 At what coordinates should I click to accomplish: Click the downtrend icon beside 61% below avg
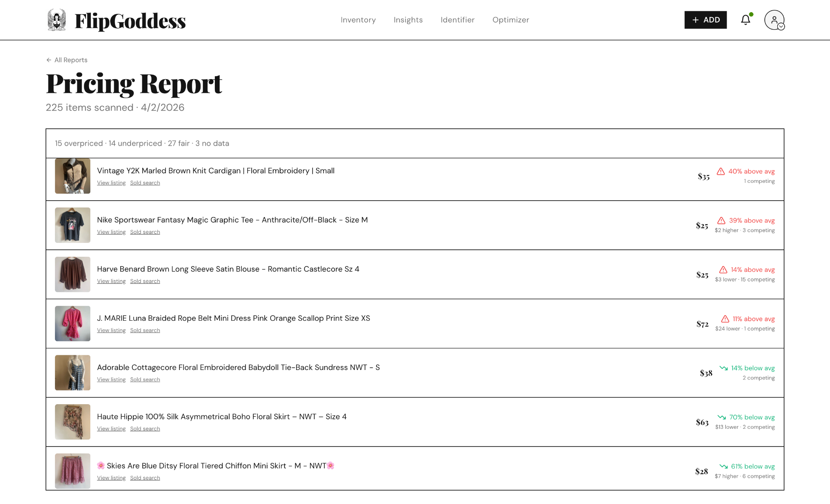point(724,466)
